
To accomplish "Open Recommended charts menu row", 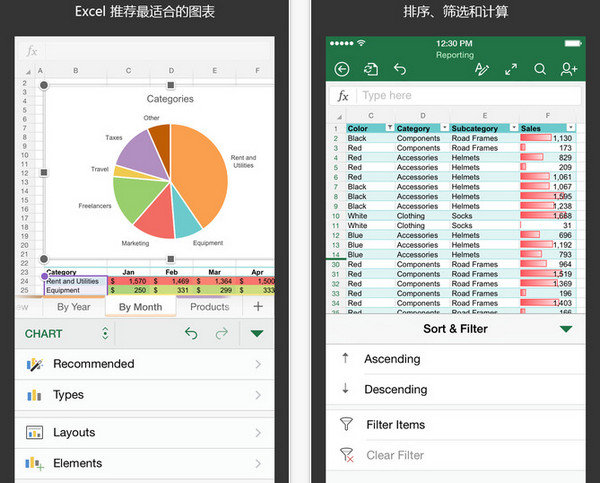I will click(x=144, y=364).
